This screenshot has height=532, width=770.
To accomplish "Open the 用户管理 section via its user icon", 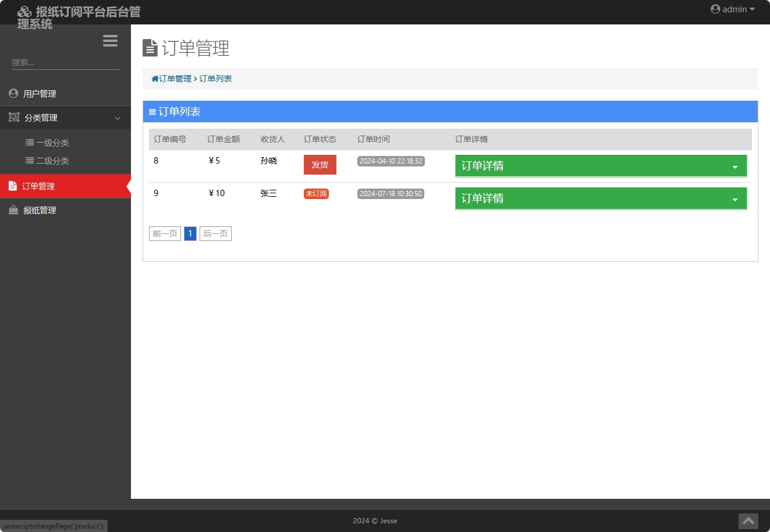I will tap(13, 93).
